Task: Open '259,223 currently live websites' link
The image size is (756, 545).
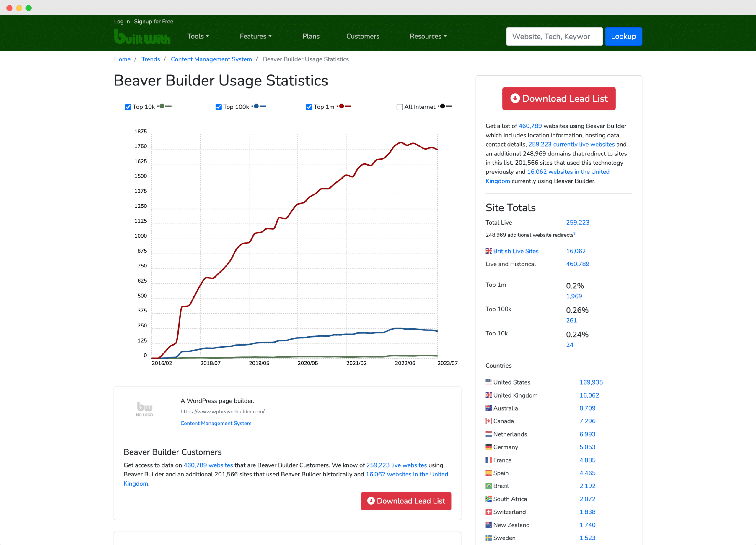Action: click(571, 145)
